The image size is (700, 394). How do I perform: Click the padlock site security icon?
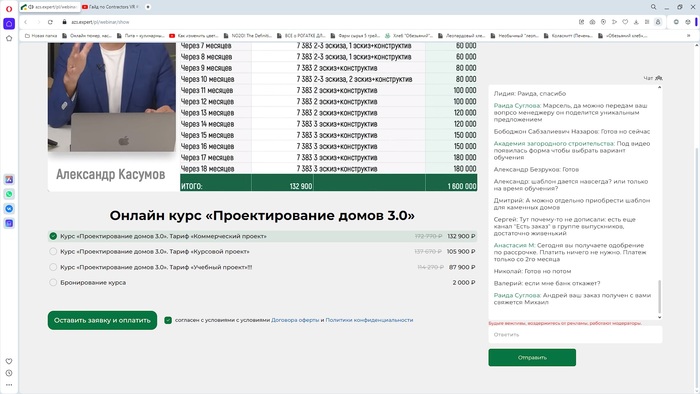tap(64, 22)
